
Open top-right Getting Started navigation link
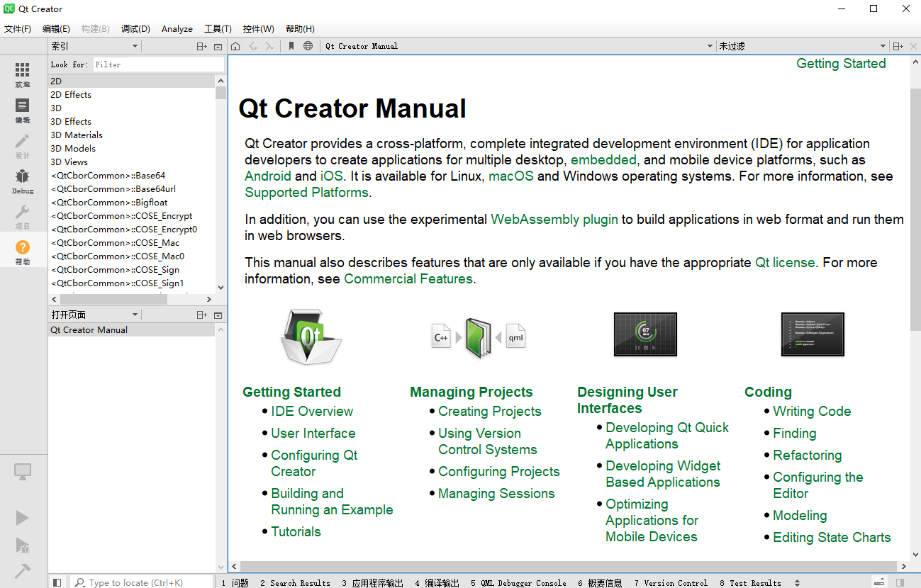(x=841, y=64)
